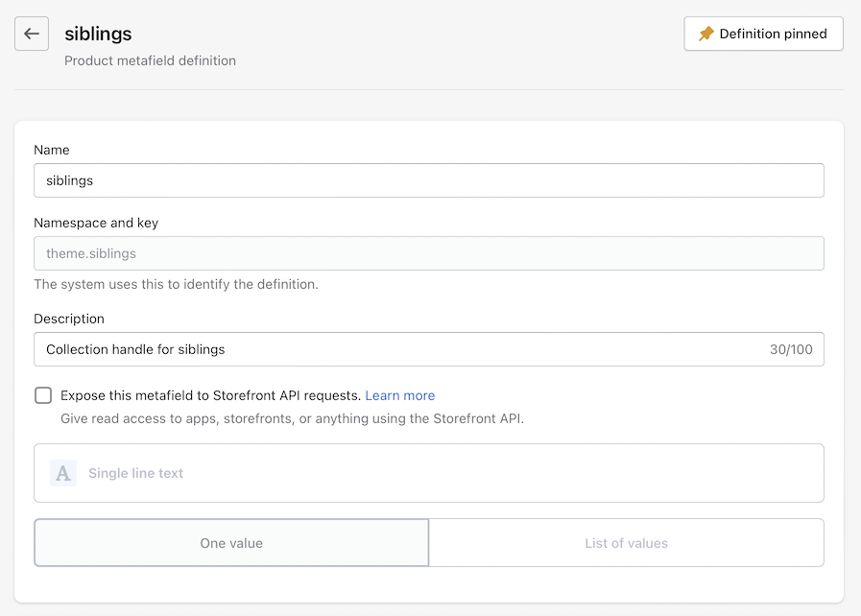Enable the Expose to Storefront API checkbox
The height and width of the screenshot is (616, 861).
(x=43, y=395)
